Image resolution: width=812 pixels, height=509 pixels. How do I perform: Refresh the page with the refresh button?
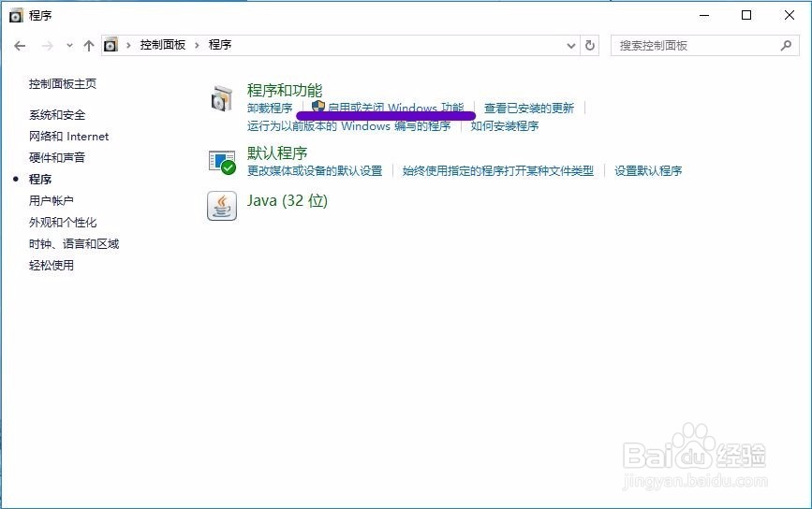point(589,46)
